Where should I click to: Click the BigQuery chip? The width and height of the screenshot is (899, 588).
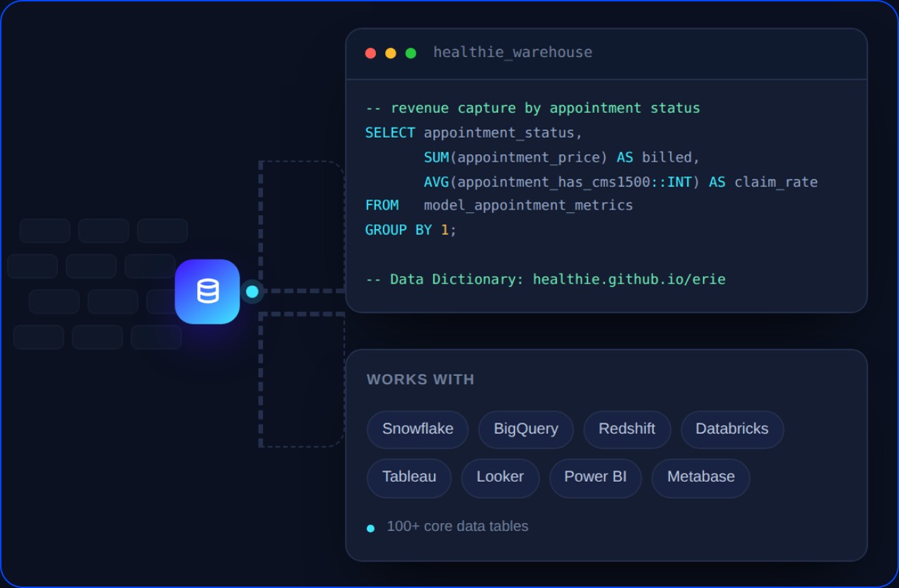pos(526,429)
